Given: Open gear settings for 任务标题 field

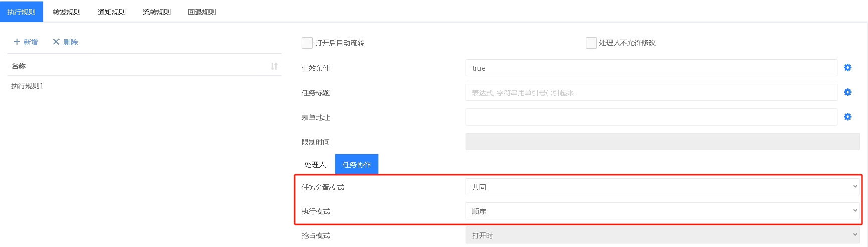Looking at the screenshot, I should pyautogui.click(x=847, y=92).
